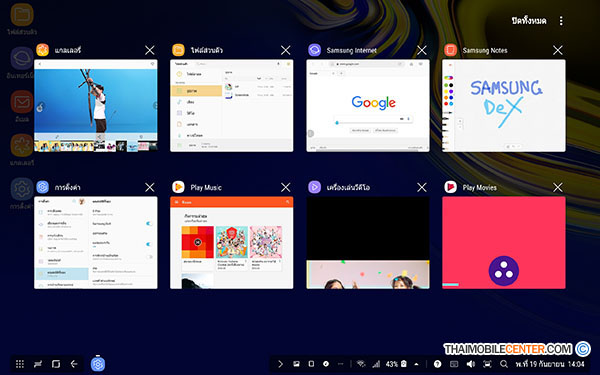600x375 pixels.
Task: Open the Play Music preview thumbnail
Action: pyautogui.click(x=232, y=243)
